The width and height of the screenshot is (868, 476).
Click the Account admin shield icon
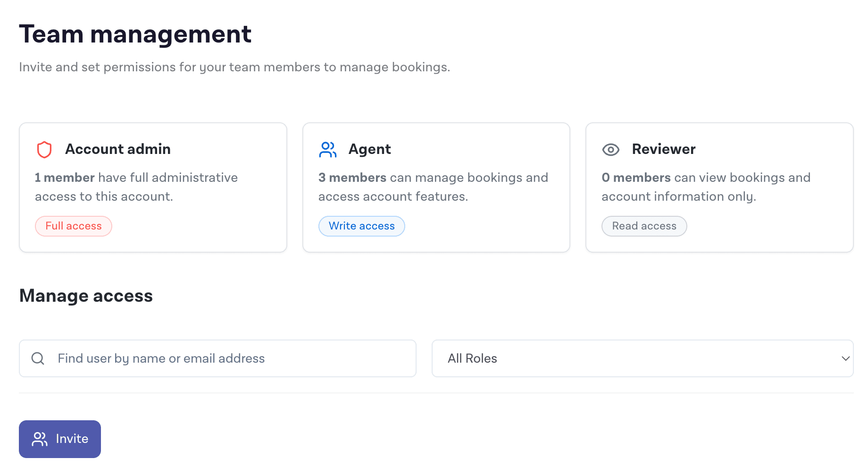[x=45, y=149]
